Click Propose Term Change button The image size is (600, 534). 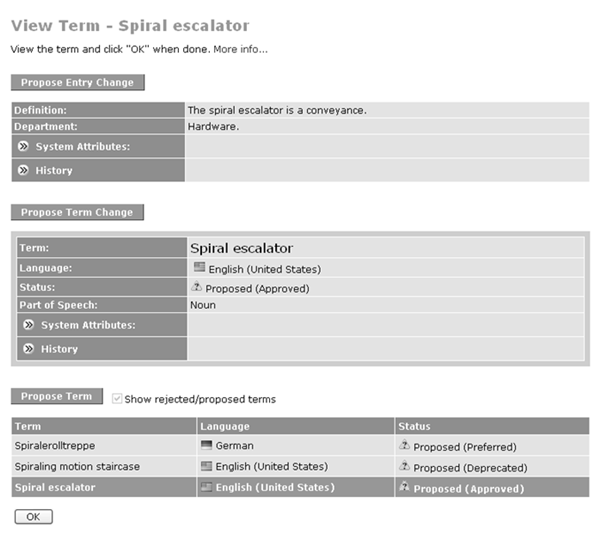[x=77, y=212]
